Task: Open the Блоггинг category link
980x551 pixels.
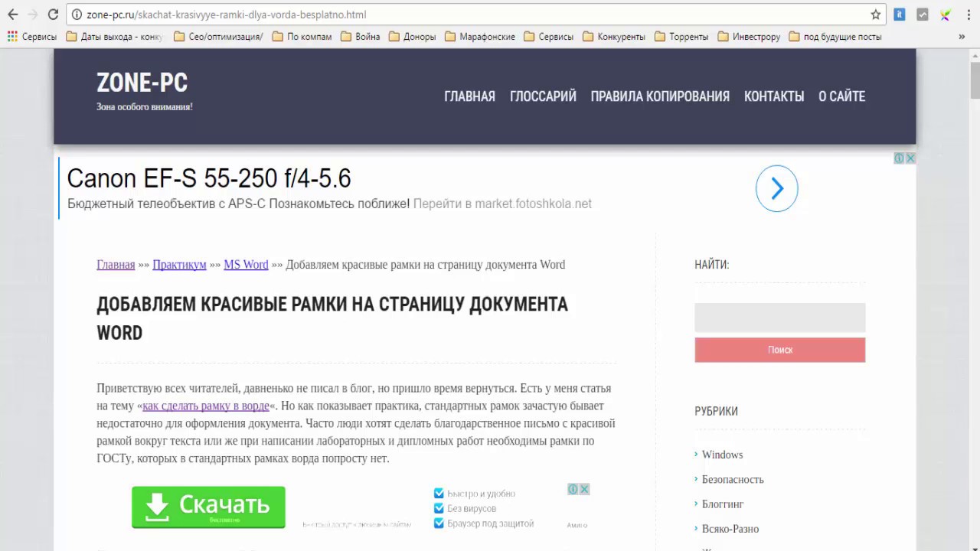Action: click(723, 504)
